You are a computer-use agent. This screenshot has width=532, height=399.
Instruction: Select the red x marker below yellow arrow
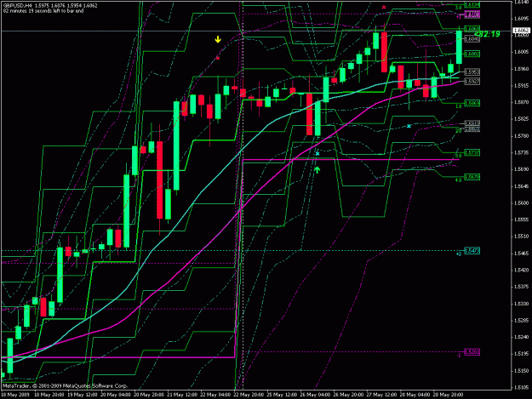tap(218, 59)
